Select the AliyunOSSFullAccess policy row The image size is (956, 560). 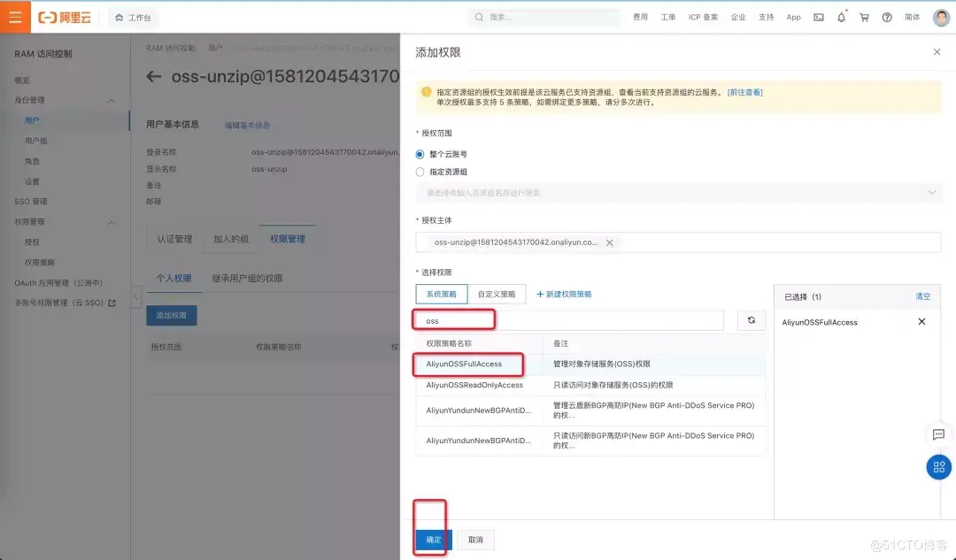pos(590,364)
